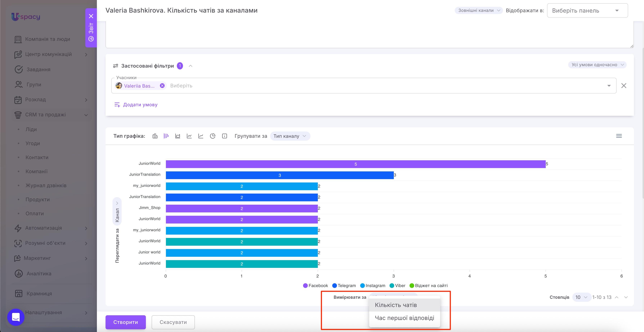Screen dimensions: 644x332
Task: Open the chat support widget
Action: point(16,317)
